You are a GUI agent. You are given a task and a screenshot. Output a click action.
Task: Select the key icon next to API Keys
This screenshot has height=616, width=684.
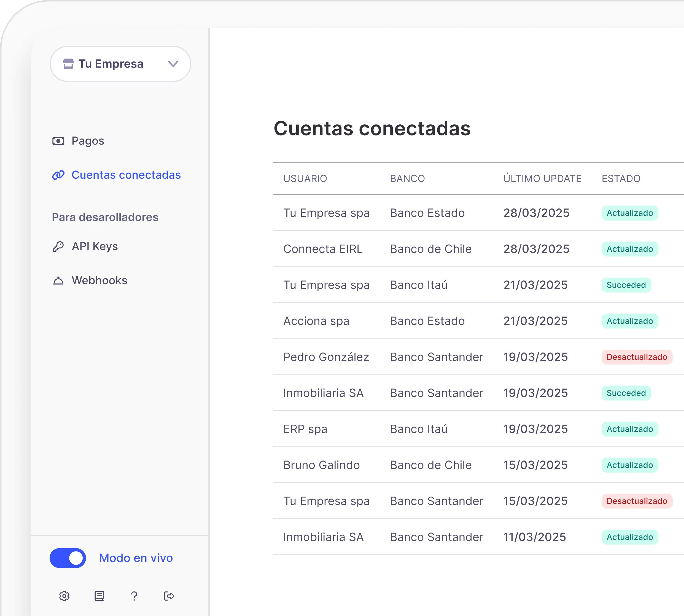point(58,246)
